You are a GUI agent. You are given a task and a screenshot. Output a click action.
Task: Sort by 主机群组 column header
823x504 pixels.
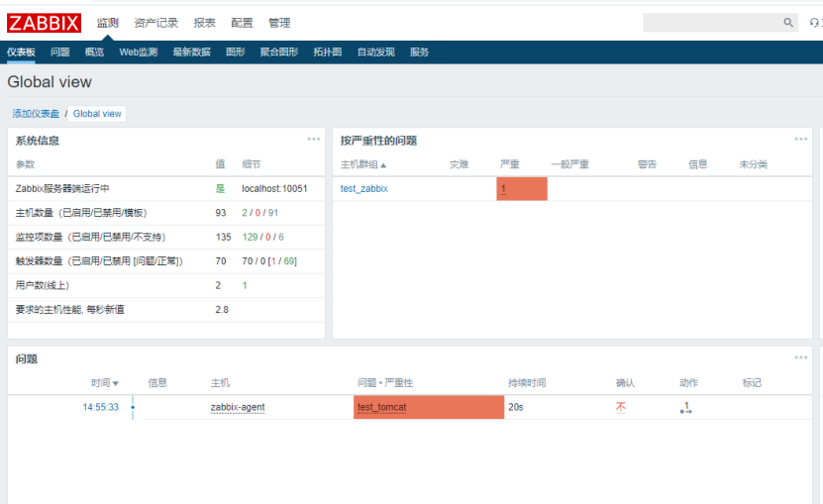click(363, 164)
